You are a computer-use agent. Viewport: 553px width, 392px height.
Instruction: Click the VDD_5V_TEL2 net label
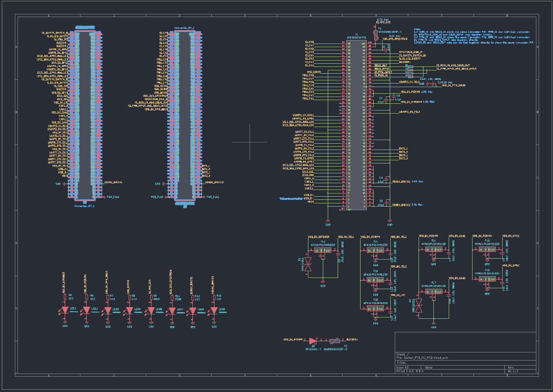pyautogui.click(x=399, y=237)
